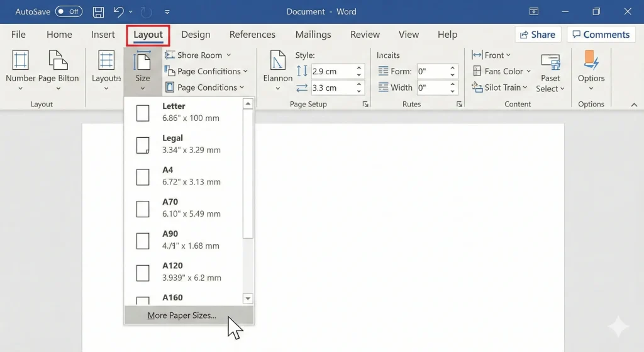Open the Silot Train dropdown

(499, 88)
